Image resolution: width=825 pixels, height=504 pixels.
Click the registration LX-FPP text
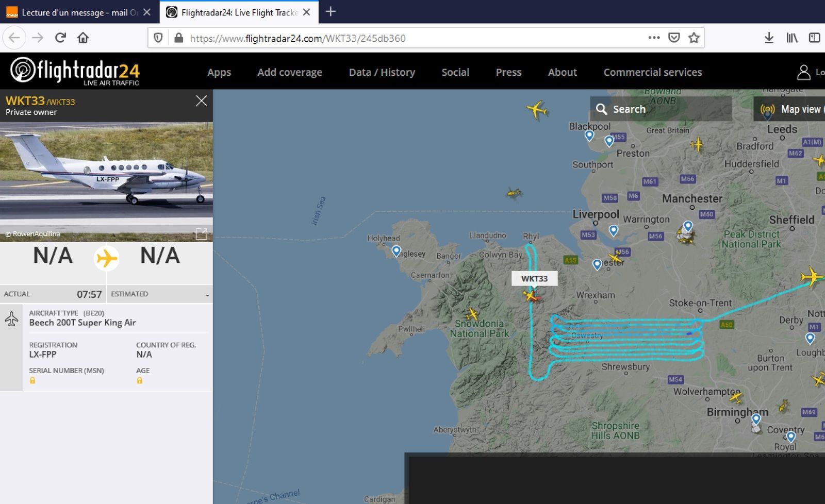43,355
